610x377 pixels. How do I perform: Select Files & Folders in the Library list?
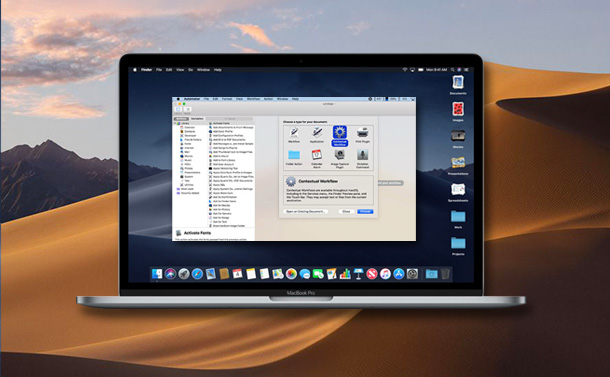[x=191, y=140]
